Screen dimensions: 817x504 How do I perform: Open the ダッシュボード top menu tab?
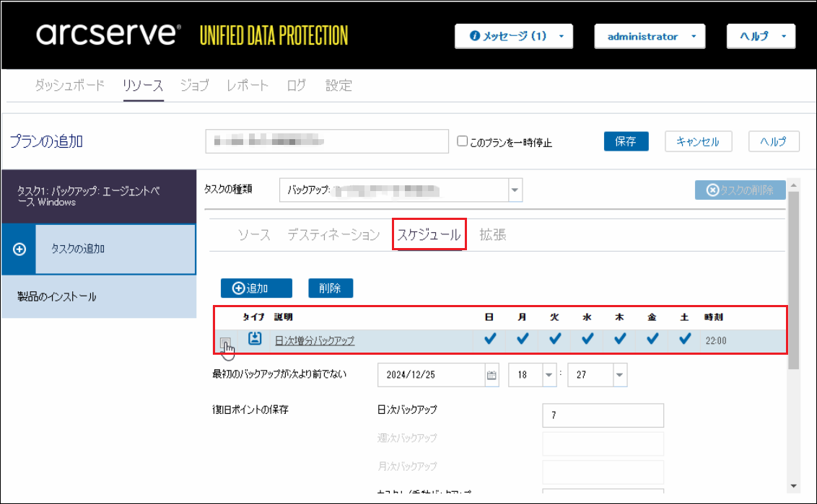coord(70,85)
